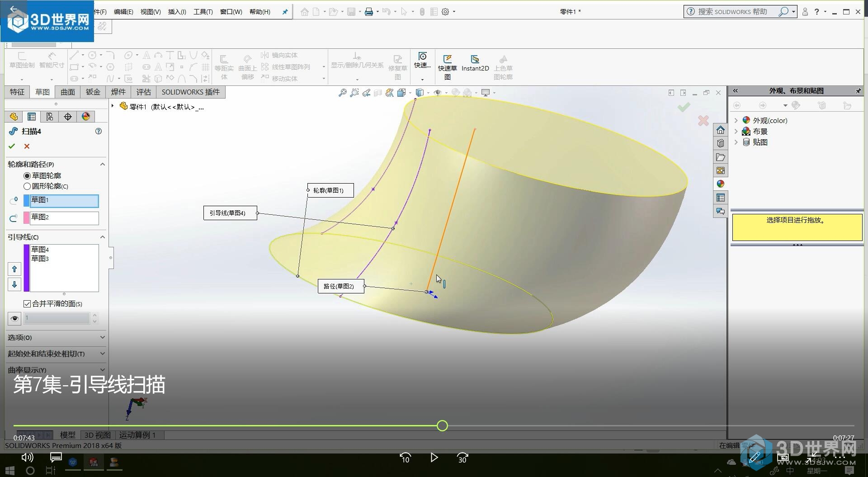Click the video progress slider handle

(x=443, y=425)
